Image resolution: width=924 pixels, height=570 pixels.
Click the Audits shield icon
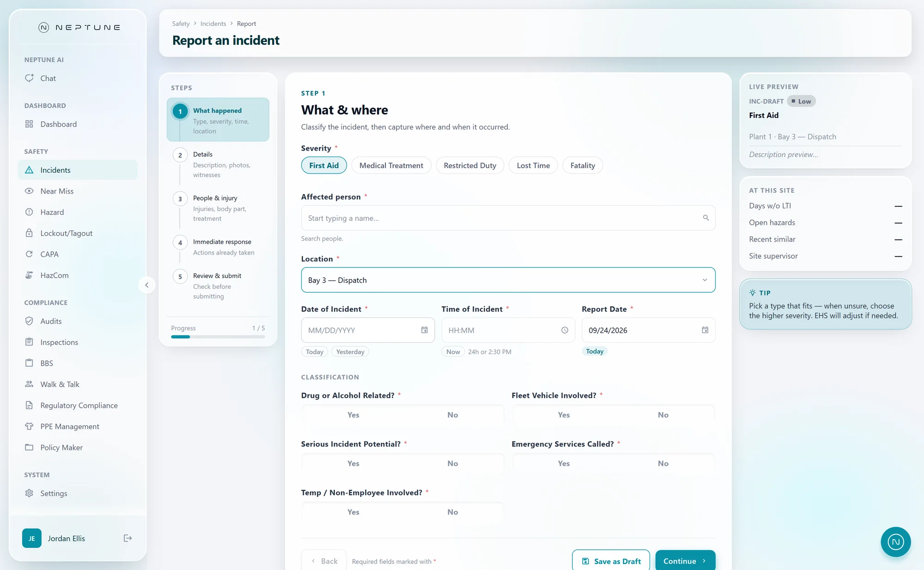click(x=29, y=321)
